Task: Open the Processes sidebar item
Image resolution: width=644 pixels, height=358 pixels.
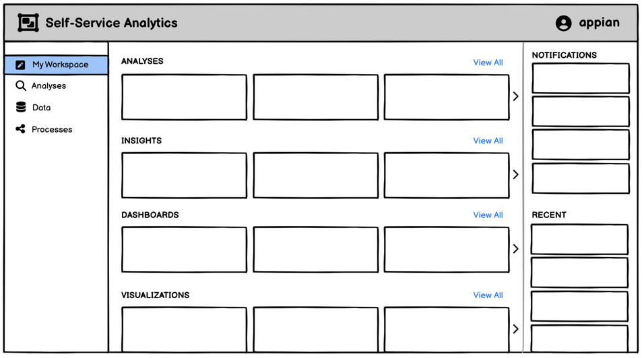Action: click(52, 129)
